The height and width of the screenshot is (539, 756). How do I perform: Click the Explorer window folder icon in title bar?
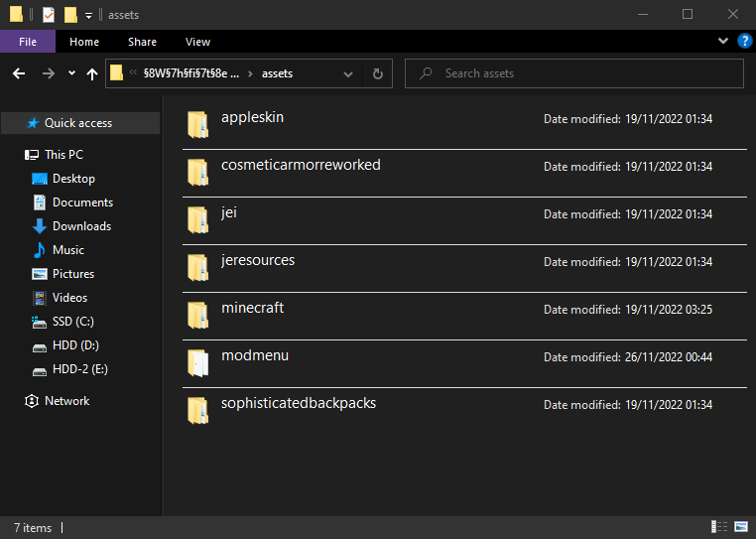click(16, 15)
